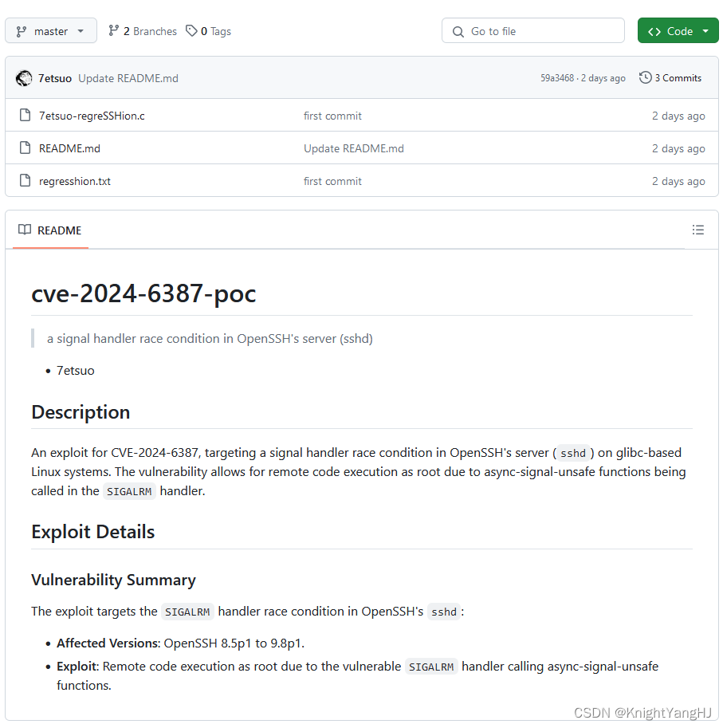Click the cve-2024-6387-poc heading

[x=143, y=293]
